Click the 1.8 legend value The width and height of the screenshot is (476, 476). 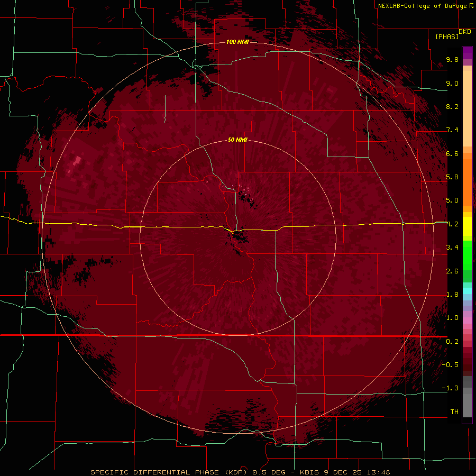(x=452, y=295)
